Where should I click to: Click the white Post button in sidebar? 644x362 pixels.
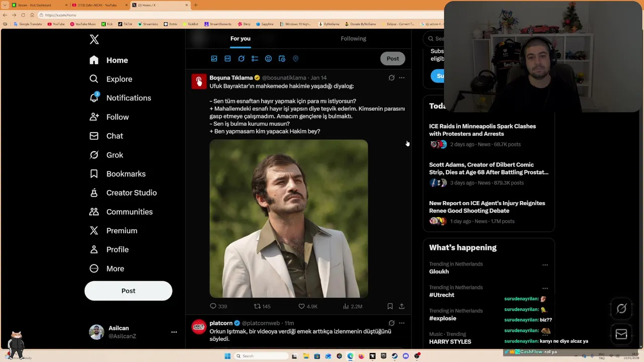(x=128, y=291)
